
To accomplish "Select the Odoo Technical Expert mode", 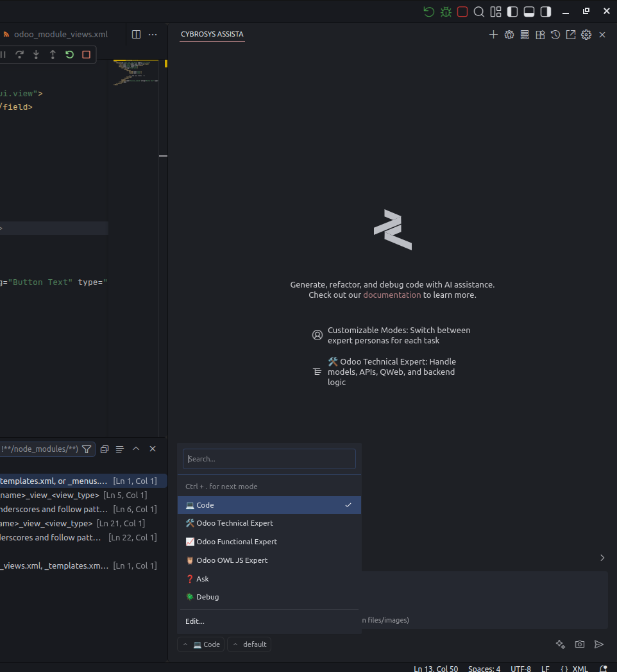I will click(x=269, y=523).
